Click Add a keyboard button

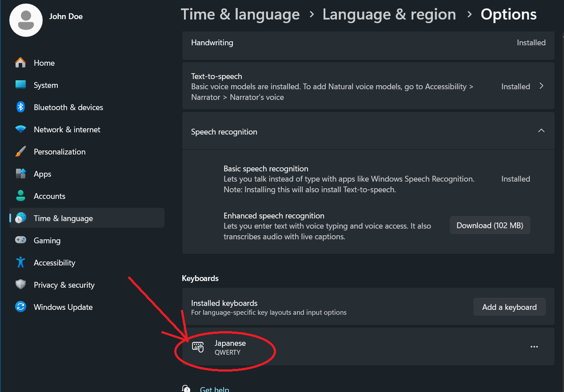tap(509, 307)
